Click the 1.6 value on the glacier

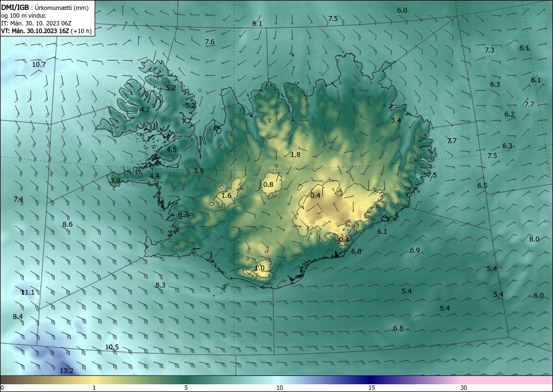click(226, 195)
